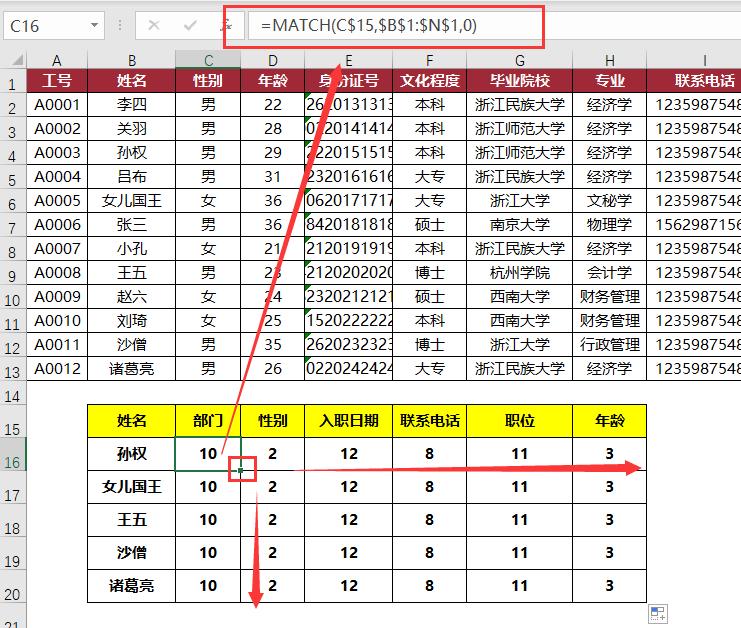
Task: Select phone cell in row 7 starting 156
Action: tap(694, 224)
